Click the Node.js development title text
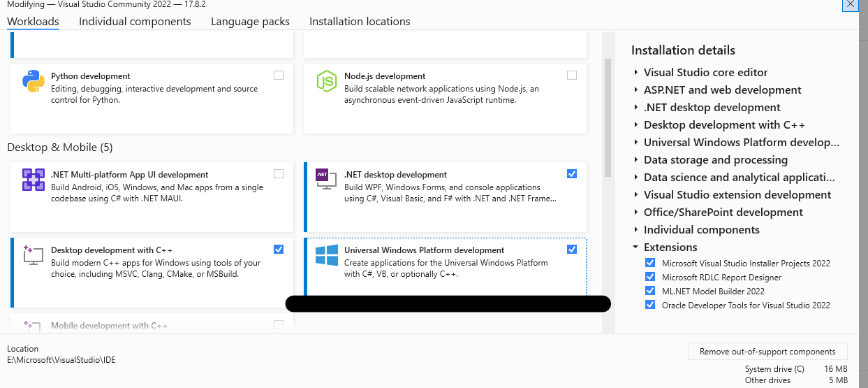Image resolution: width=868 pixels, height=388 pixels. point(385,76)
